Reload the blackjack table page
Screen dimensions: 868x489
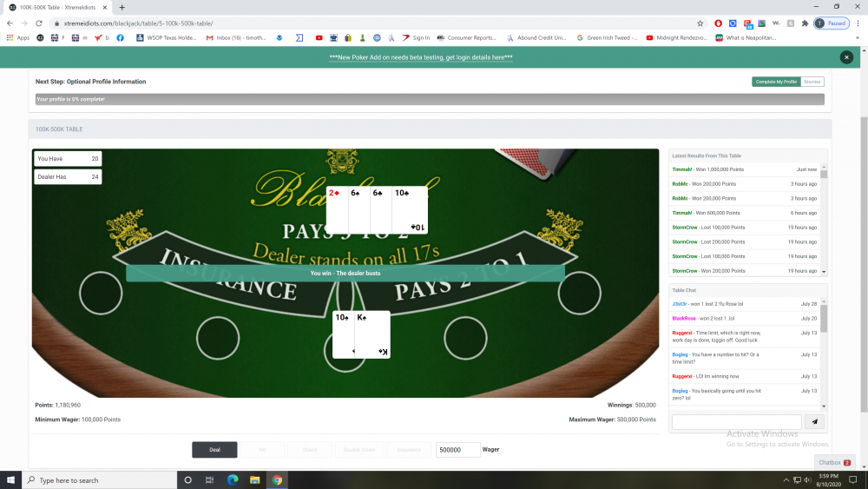[x=40, y=23]
